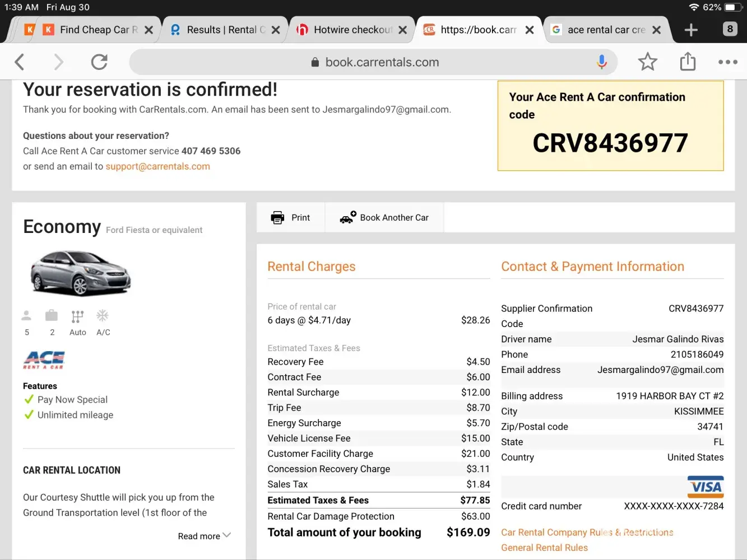
Task: Tap the 1:39 AM clock in status bar
Action: (x=21, y=7)
